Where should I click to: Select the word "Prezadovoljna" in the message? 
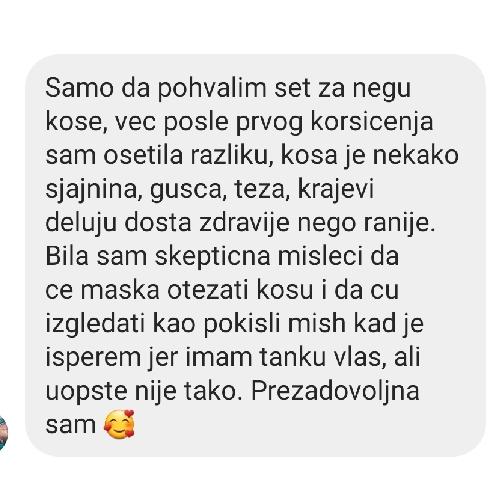coord(335,392)
